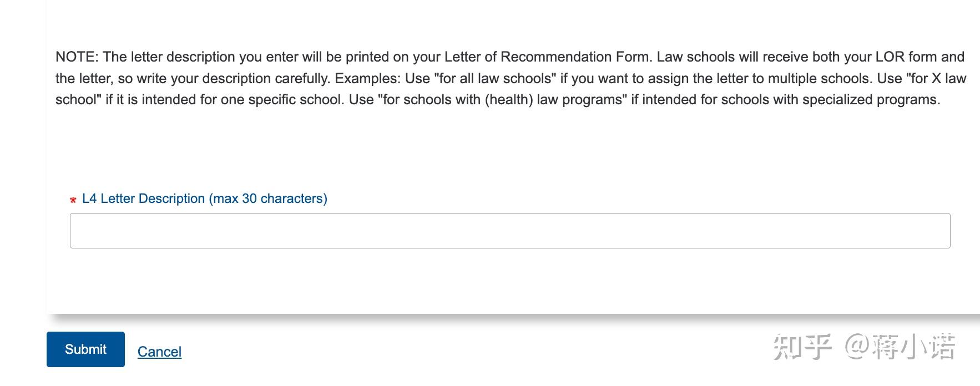Click the Cancel link
This screenshot has width=980, height=386.
click(x=159, y=352)
